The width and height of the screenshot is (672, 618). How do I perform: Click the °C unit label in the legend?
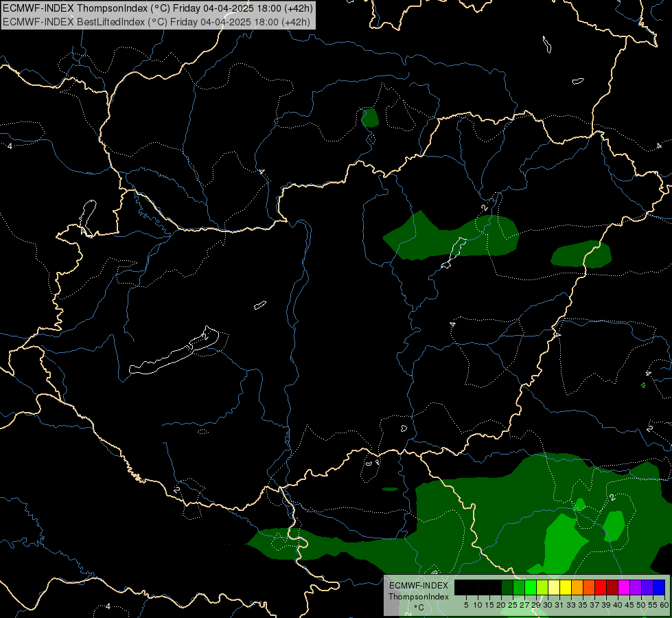point(419,608)
